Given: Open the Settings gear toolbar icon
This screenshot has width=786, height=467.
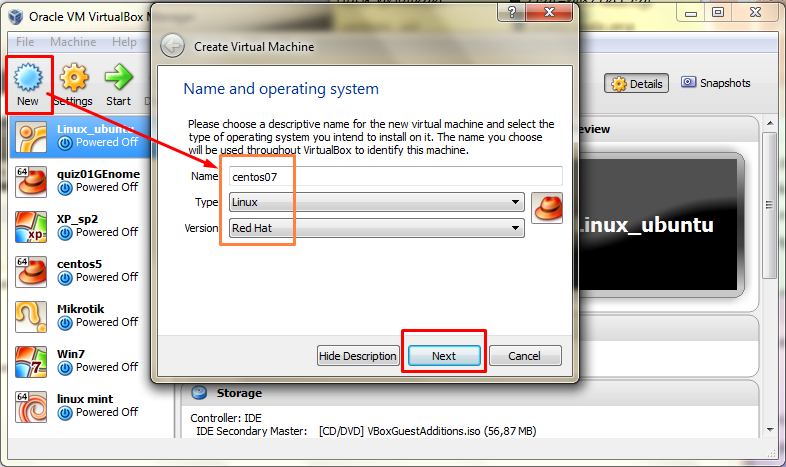Looking at the screenshot, I should (x=74, y=78).
